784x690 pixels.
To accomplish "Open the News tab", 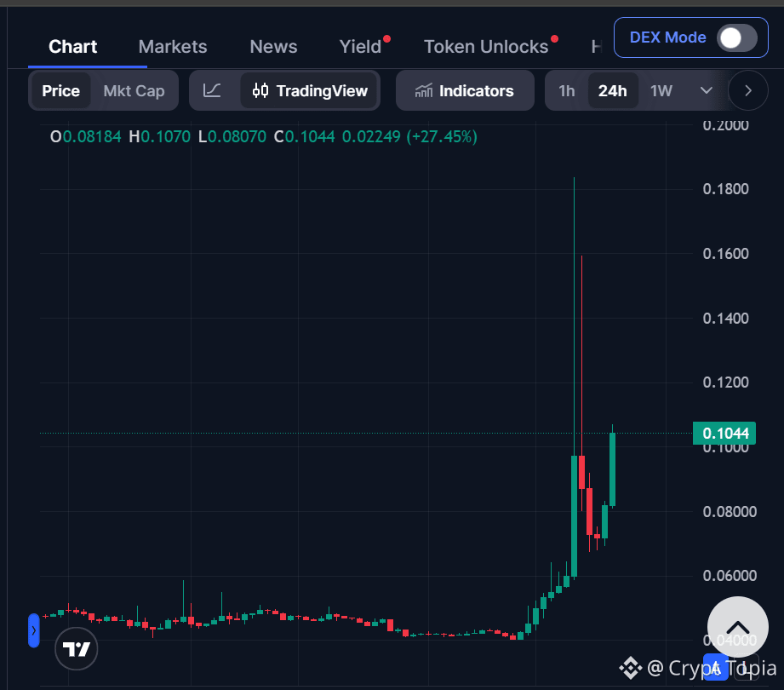I will [273, 47].
